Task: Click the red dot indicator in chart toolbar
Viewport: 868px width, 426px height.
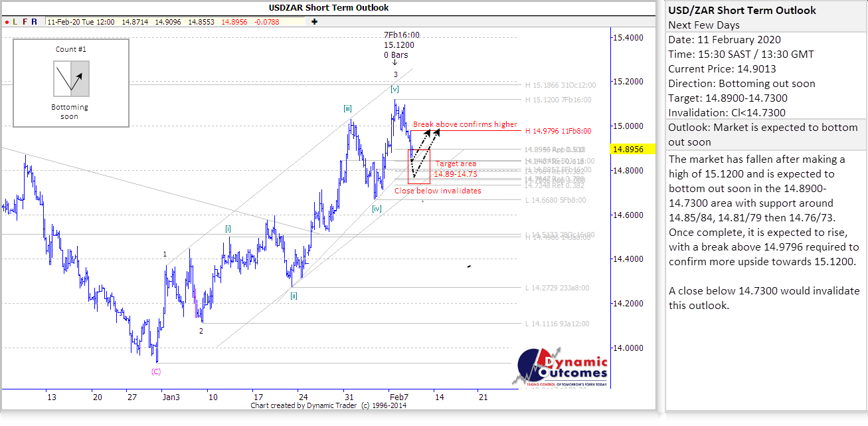Action: click(x=6, y=21)
